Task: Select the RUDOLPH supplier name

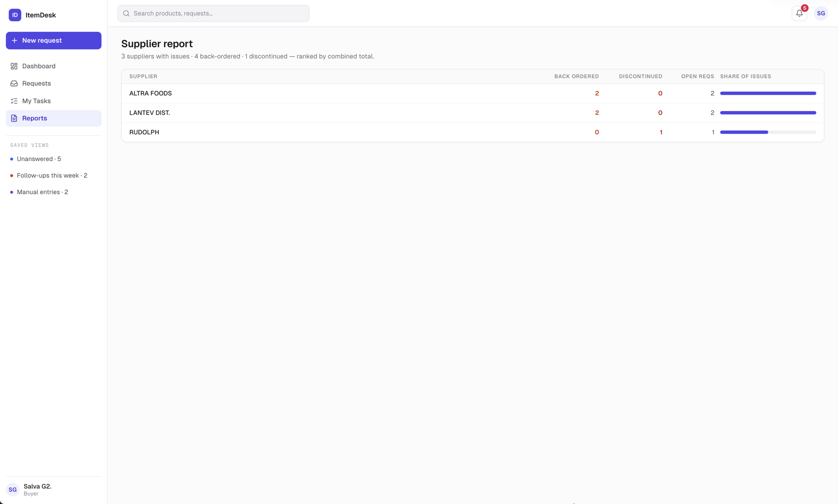Action: (x=144, y=132)
